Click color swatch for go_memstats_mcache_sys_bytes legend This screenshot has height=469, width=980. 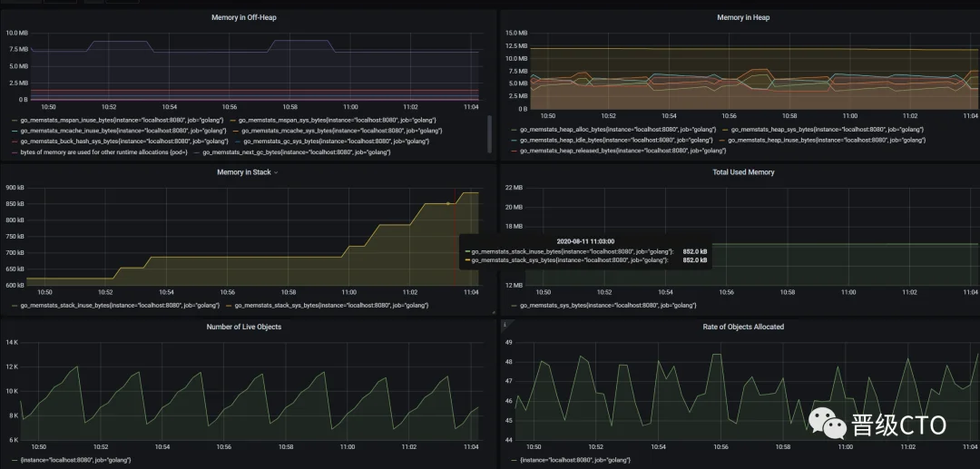[x=235, y=131]
